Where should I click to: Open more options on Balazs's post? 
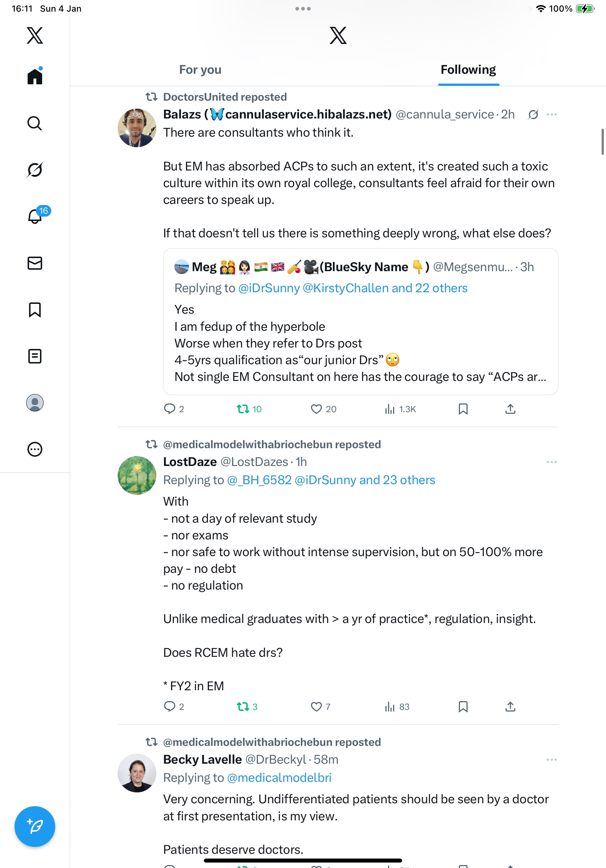[552, 114]
